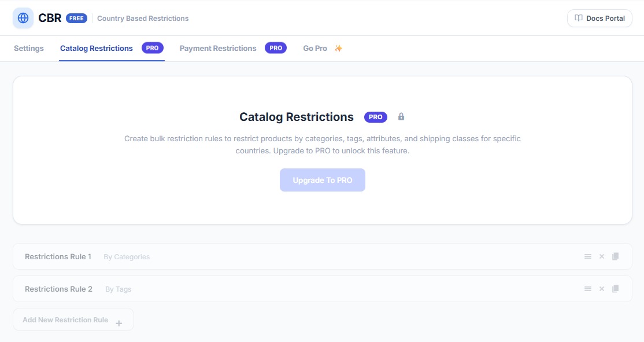This screenshot has height=342, width=644.
Task: Click the 'By Categories' label
Action: [127, 257]
